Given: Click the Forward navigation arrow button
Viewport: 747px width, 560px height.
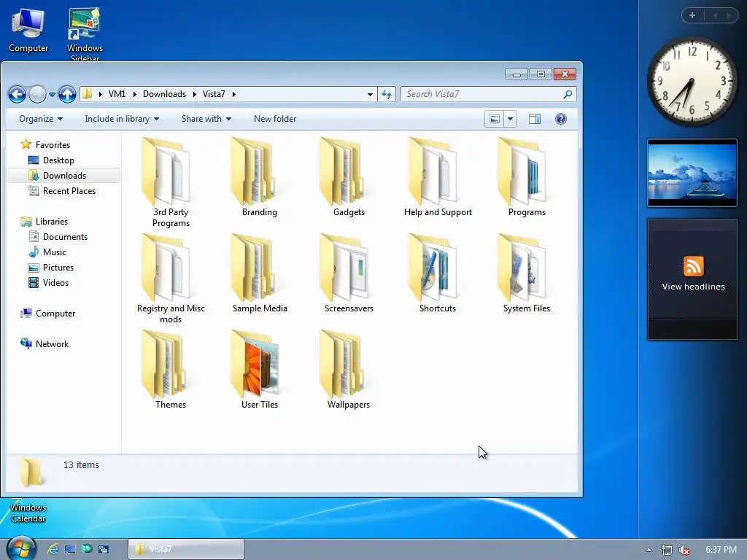Looking at the screenshot, I should 37,94.
